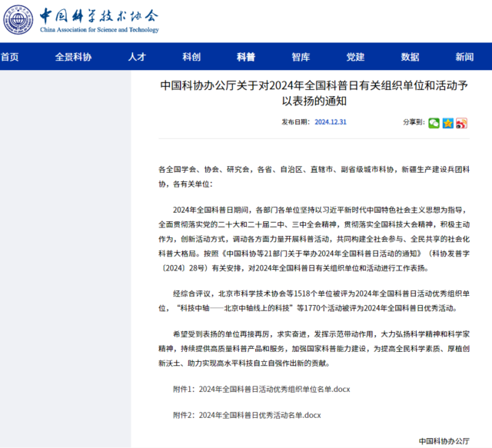Open the 科普 navigation tab
492x448 pixels.
[x=246, y=57]
